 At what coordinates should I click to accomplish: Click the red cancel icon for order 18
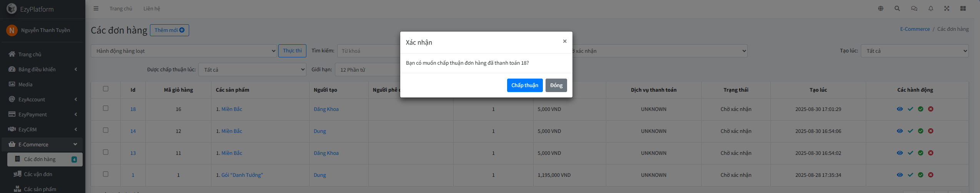point(930,109)
